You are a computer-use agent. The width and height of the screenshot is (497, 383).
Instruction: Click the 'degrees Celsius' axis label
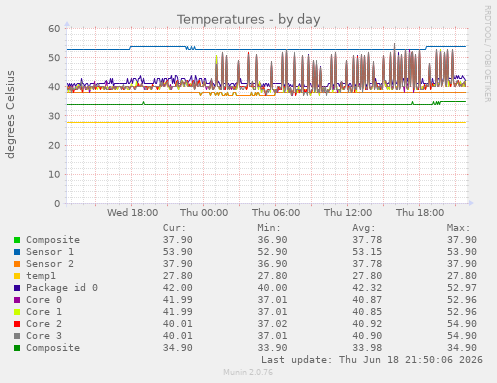[10, 114]
